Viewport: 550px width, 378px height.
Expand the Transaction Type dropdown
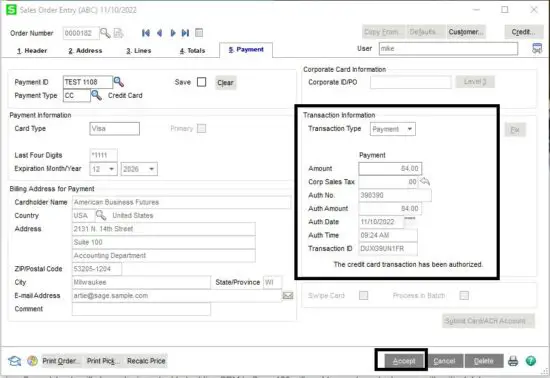[409, 129]
